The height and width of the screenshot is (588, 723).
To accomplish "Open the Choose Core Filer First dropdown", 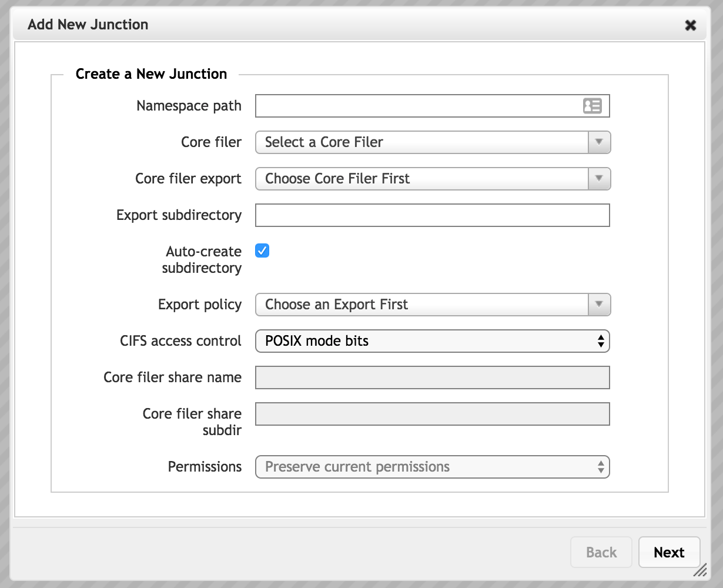I will (432, 179).
